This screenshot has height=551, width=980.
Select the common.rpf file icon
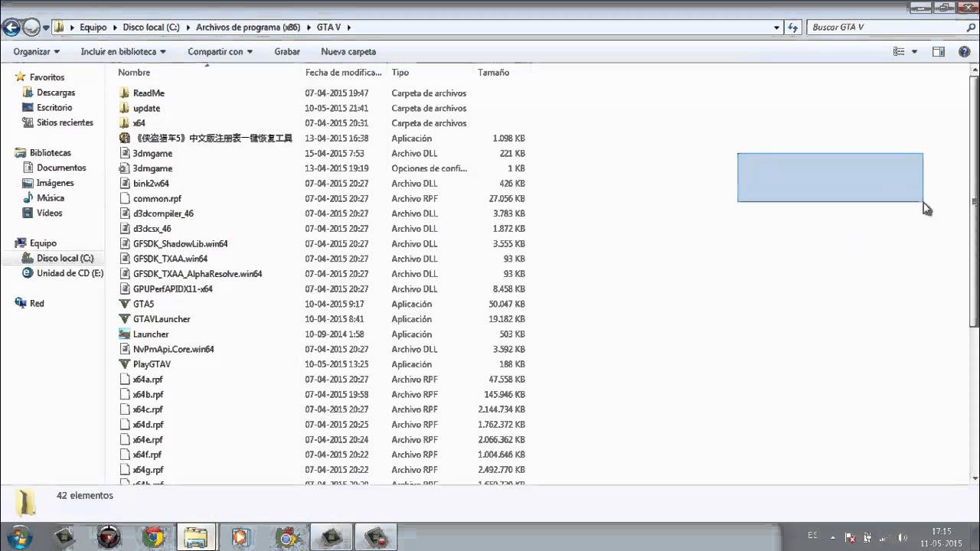coord(125,198)
